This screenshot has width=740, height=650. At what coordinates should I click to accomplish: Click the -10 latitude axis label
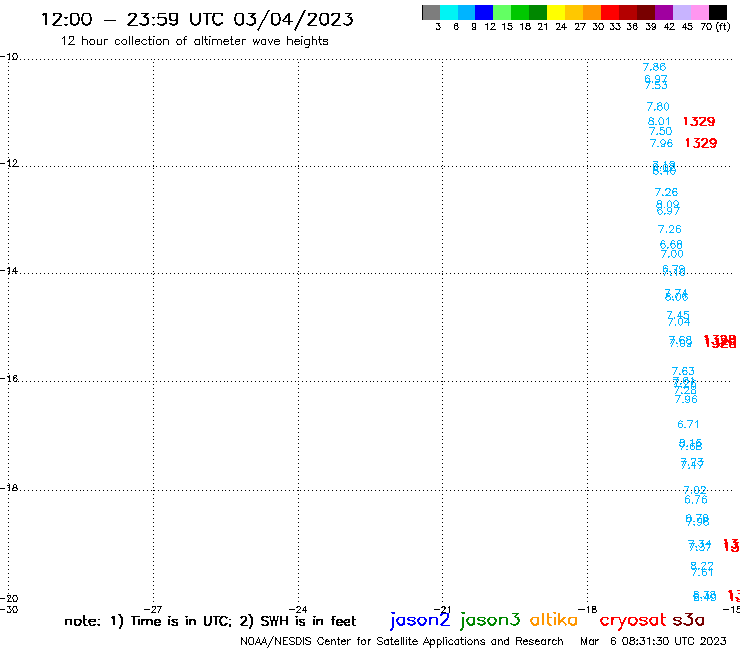click(x=9, y=57)
